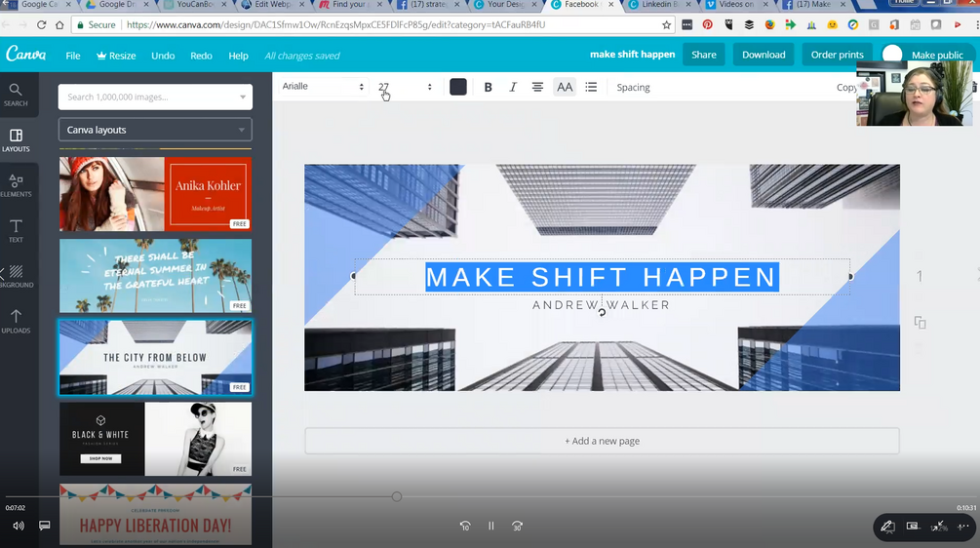Viewport: 980px width, 548px height.
Task: Open the Canva layouts dropdown
Action: [156, 130]
